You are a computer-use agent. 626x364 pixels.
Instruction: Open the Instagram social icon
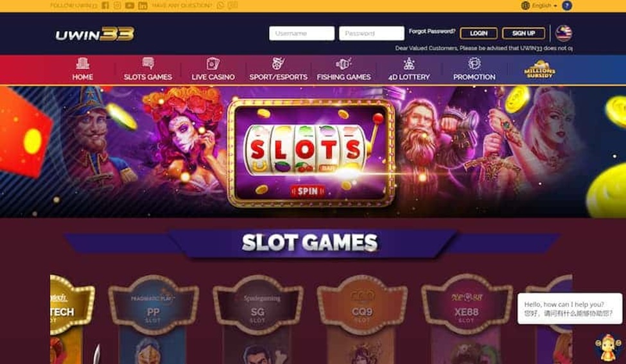pyautogui.click(x=117, y=6)
